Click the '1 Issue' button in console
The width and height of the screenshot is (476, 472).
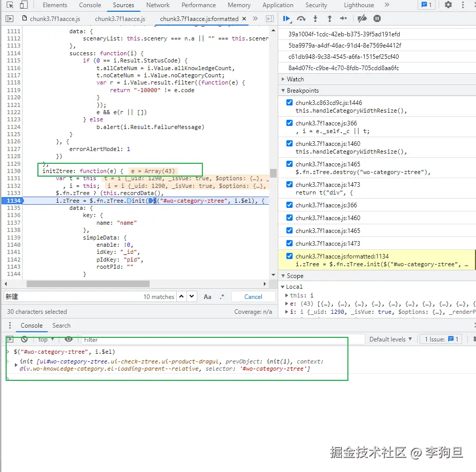click(x=441, y=339)
